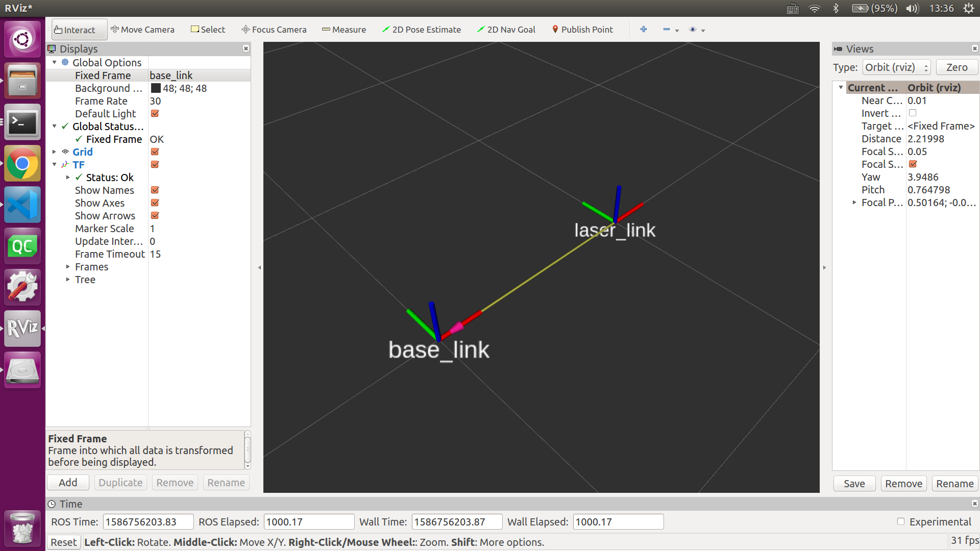Click the Focus Camera tool

pyautogui.click(x=274, y=30)
